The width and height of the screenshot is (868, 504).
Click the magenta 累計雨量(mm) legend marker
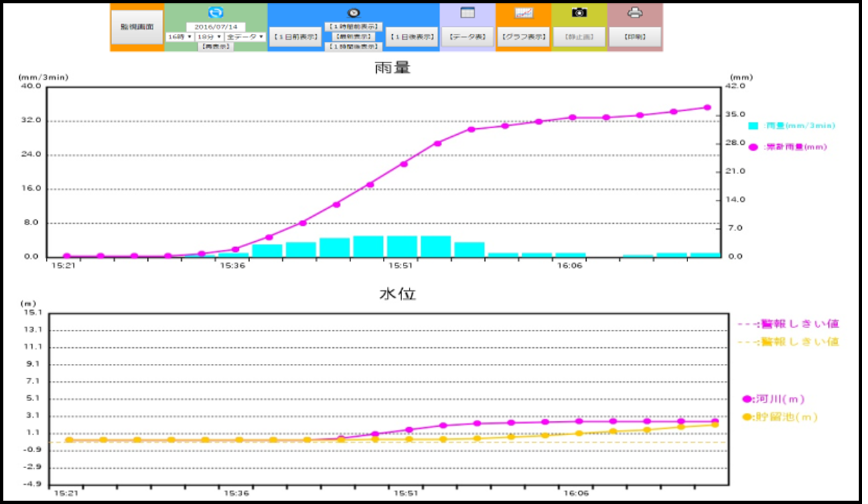click(x=753, y=147)
